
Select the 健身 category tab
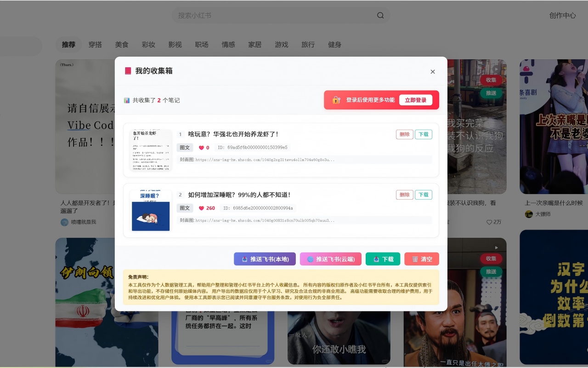[335, 45]
